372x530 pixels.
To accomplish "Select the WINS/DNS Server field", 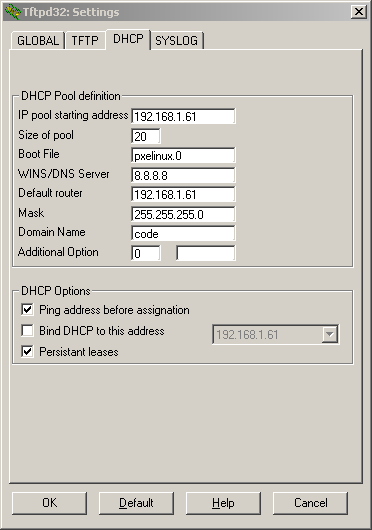I will [183, 175].
